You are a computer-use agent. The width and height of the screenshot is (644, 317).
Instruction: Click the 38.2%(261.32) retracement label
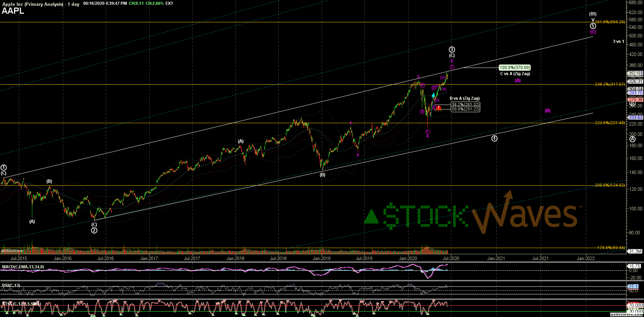(x=465, y=105)
